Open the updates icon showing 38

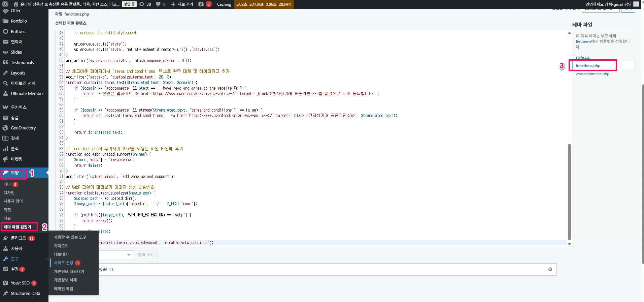point(145,4)
